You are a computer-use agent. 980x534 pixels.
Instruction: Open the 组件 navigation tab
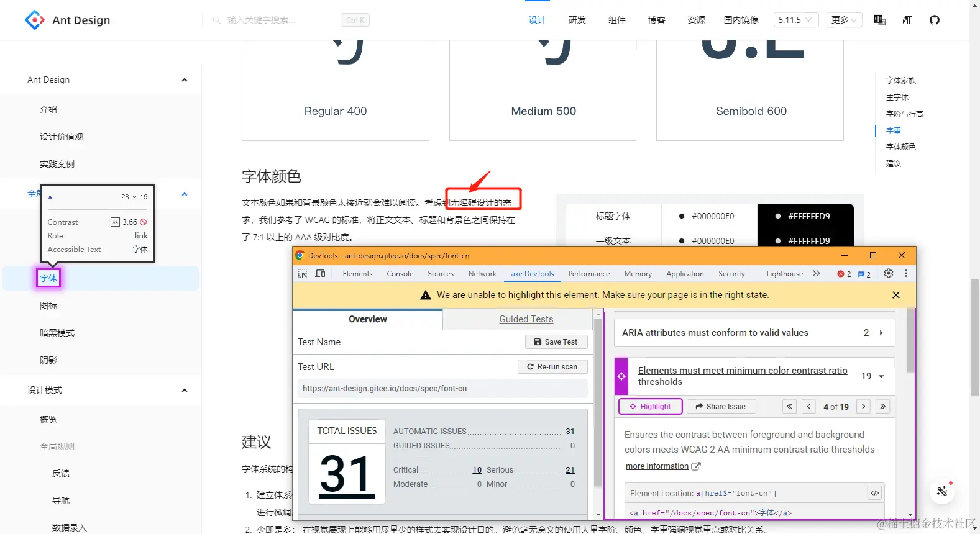(617, 20)
